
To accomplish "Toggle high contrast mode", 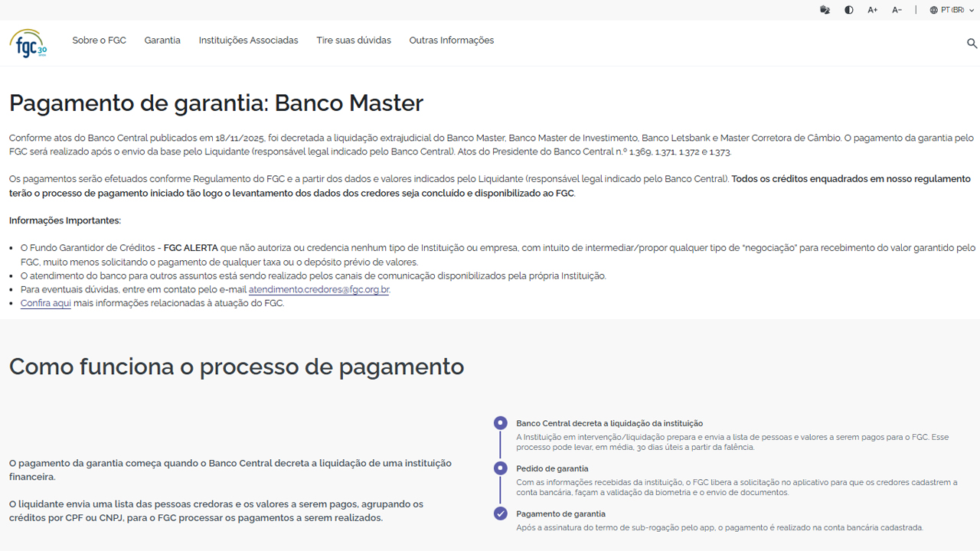I will tap(848, 10).
